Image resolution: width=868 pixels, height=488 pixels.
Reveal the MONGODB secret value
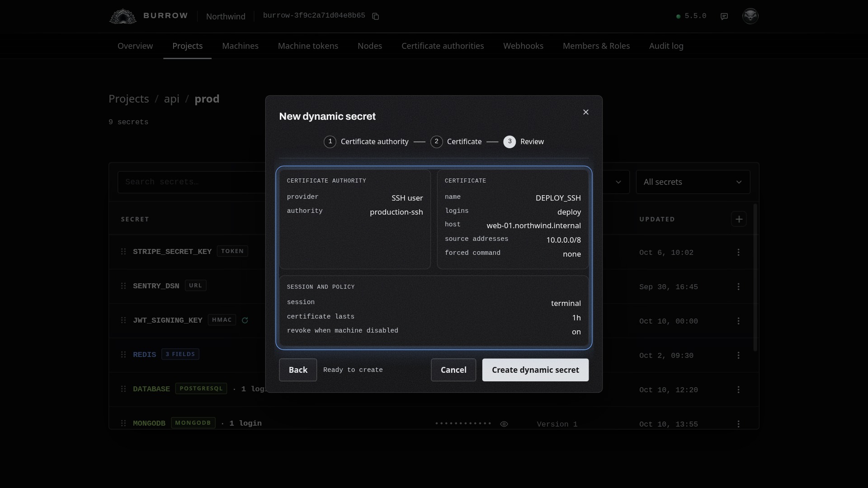[504, 424]
